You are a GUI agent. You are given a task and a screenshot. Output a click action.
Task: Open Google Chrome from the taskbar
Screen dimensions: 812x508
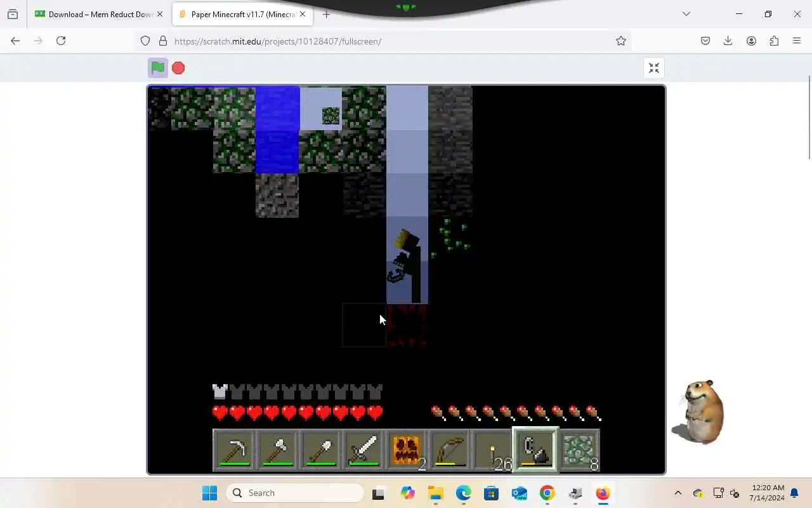[547, 493]
